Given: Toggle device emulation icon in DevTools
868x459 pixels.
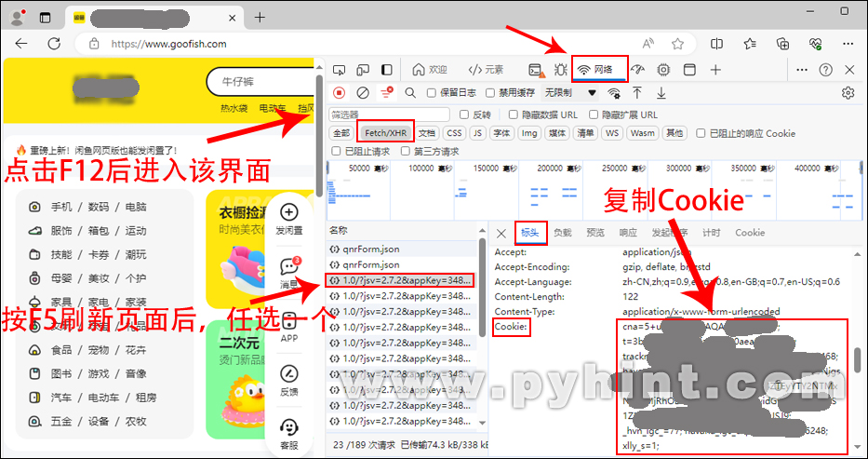Looking at the screenshot, I should click(363, 70).
